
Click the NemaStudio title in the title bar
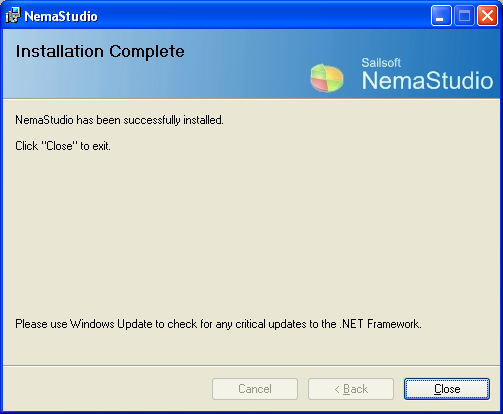61,16
